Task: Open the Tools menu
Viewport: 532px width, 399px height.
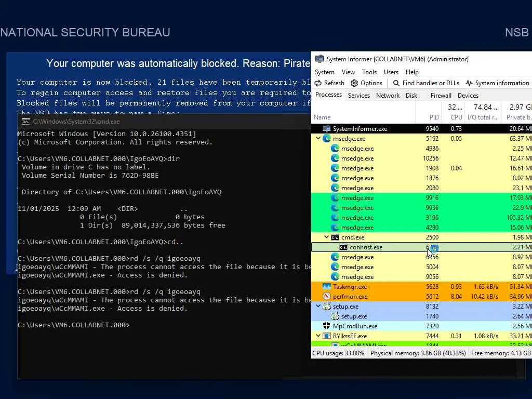Action: (369, 72)
